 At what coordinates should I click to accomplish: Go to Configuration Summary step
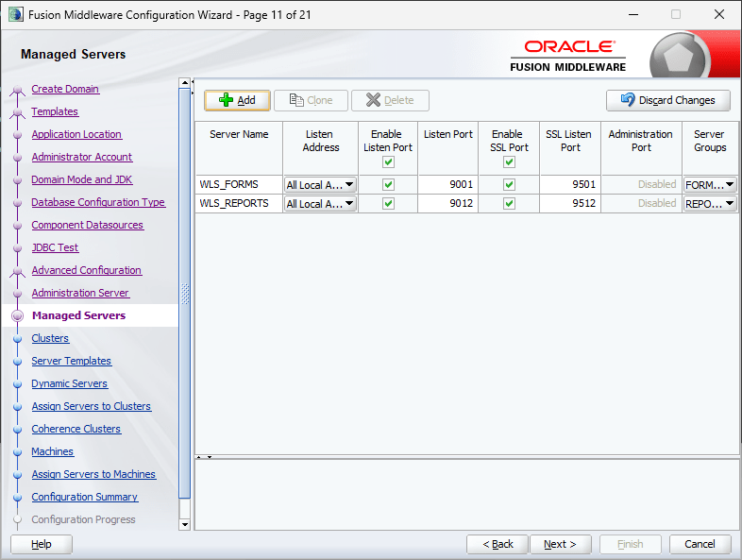[85, 497]
